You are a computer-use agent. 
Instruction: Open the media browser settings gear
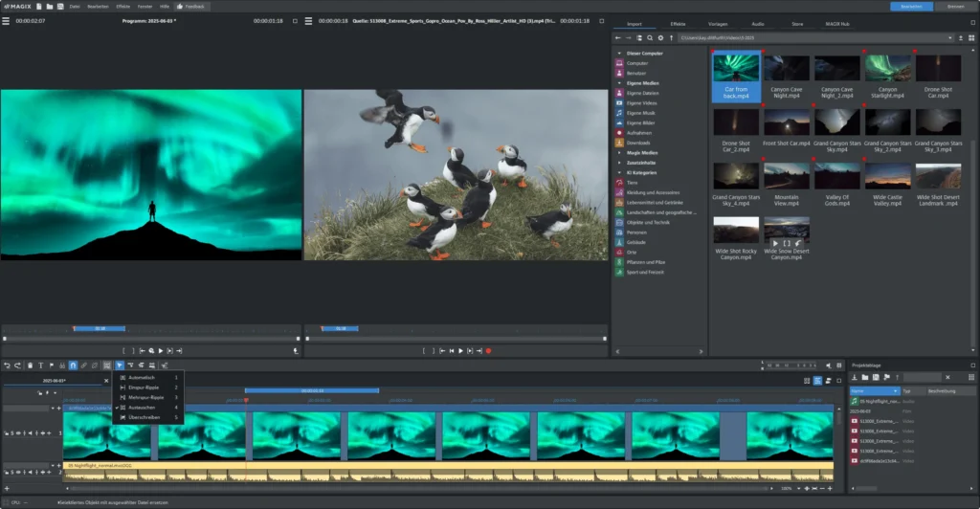point(659,38)
